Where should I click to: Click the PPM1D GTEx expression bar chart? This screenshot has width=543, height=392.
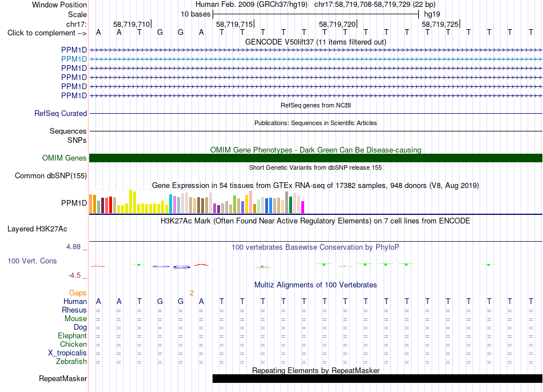pos(197,202)
